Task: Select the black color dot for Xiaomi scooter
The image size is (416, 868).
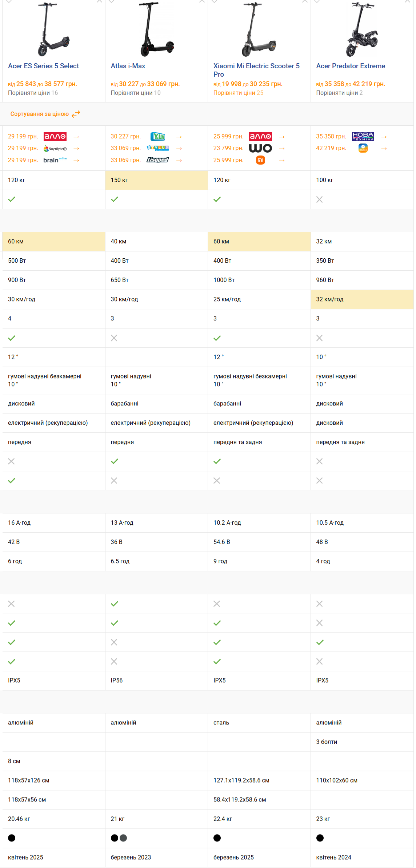Action: coord(217,838)
